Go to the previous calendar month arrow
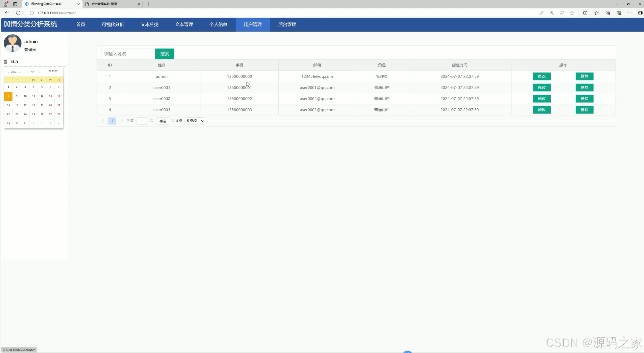 click(27, 72)
